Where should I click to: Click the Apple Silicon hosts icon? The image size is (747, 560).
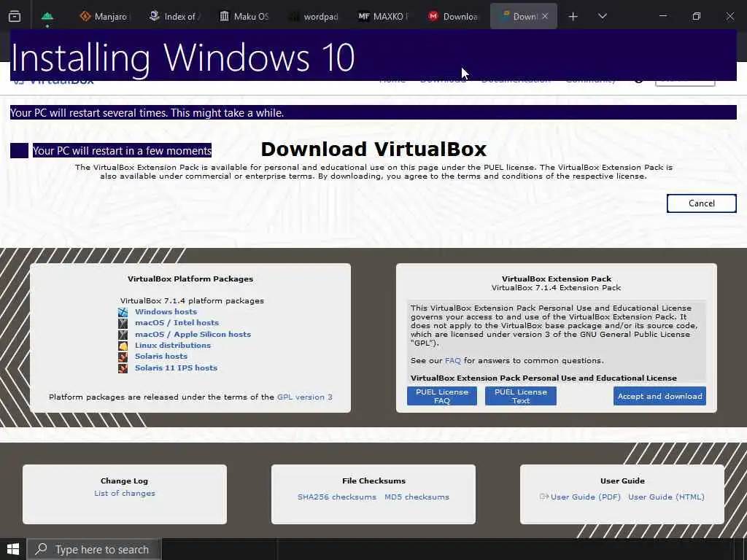pyautogui.click(x=123, y=334)
